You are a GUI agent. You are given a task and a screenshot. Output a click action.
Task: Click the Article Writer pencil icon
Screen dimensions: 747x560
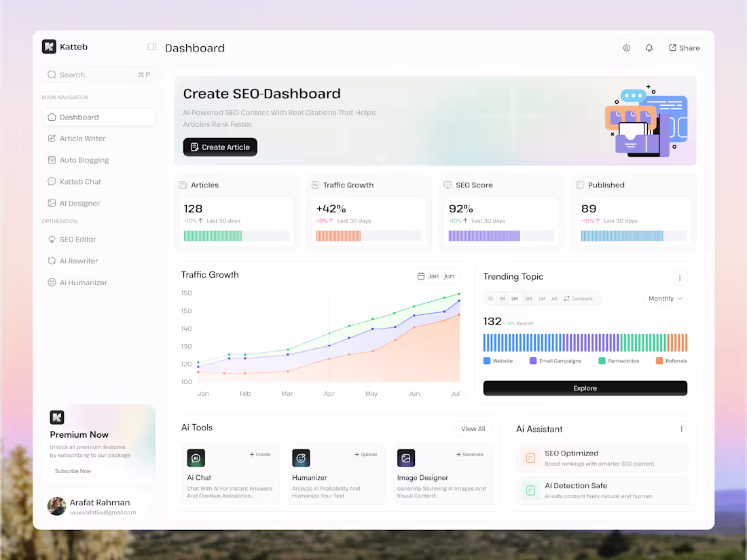click(52, 138)
